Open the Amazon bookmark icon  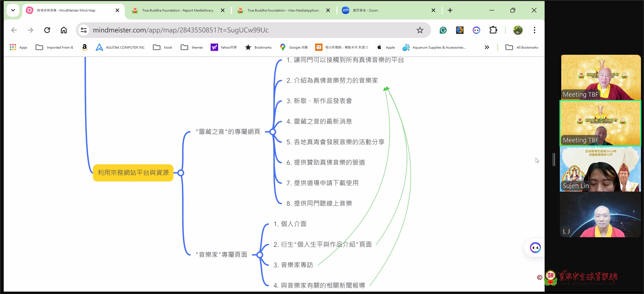point(85,47)
